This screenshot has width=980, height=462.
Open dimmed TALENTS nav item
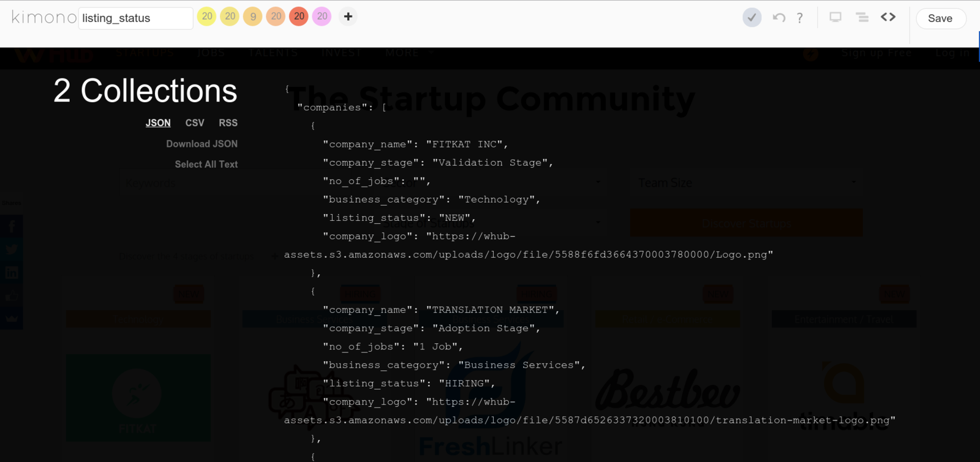pos(273,53)
